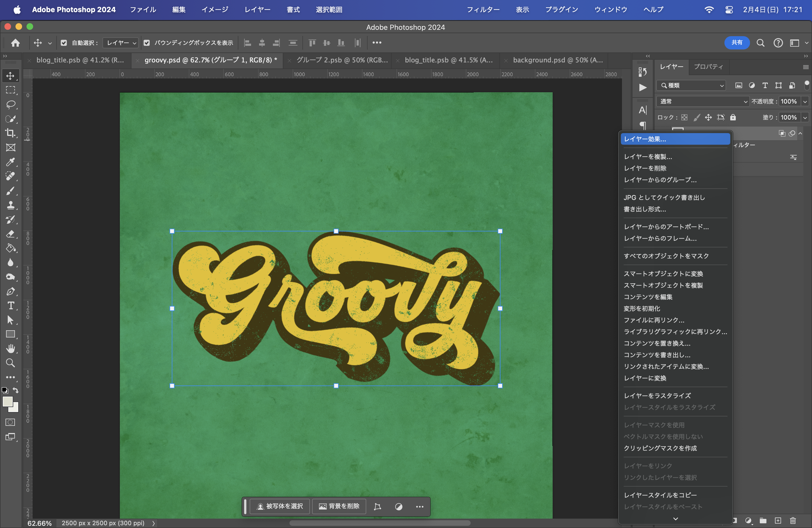Select the Horizontal Type tool
This screenshot has width=812, height=528.
pos(10,306)
